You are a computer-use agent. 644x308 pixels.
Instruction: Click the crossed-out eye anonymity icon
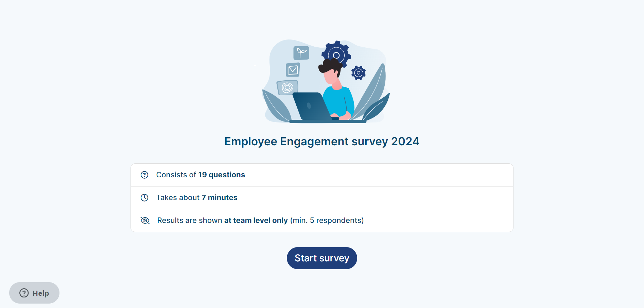[x=145, y=221]
